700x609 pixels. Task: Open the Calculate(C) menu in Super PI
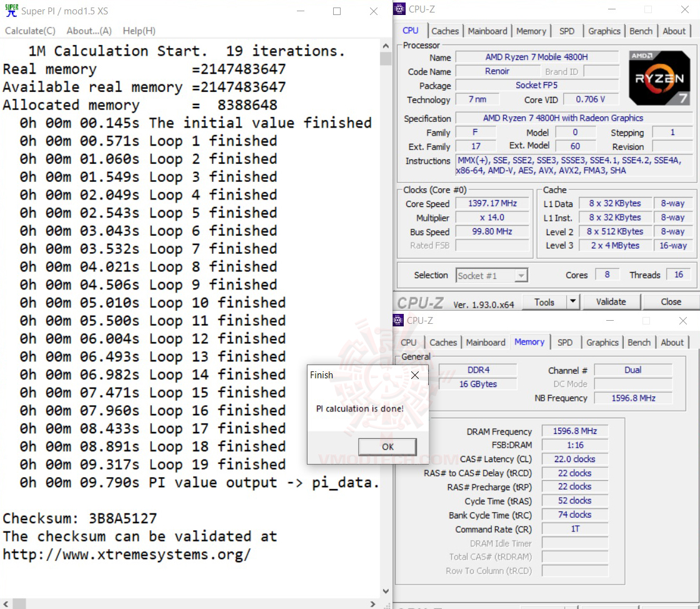(x=30, y=31)
